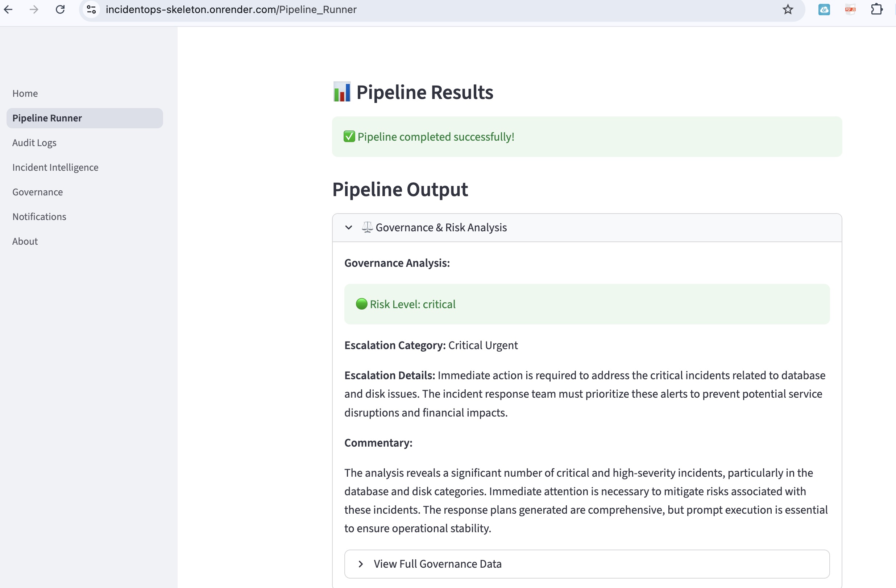Open Notifications page
896x588 pixels.
click(39, 216)
